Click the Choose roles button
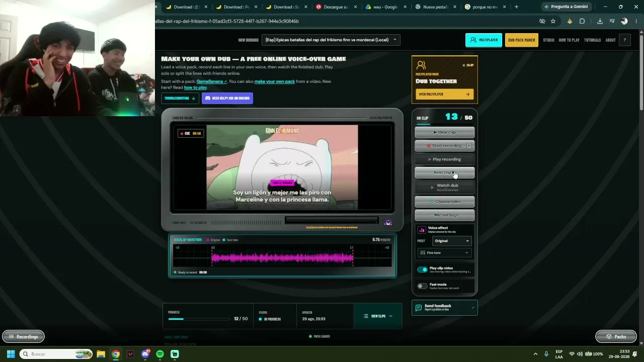644x362 pixels. point(444,202)
